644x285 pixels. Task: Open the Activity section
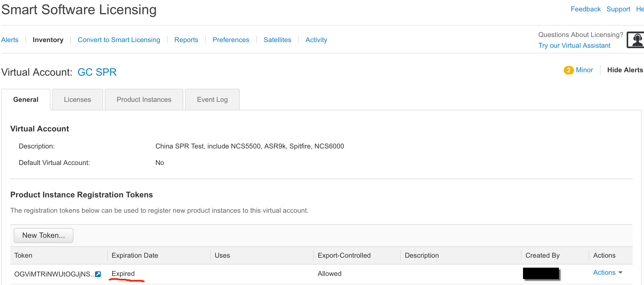point(316,40)
